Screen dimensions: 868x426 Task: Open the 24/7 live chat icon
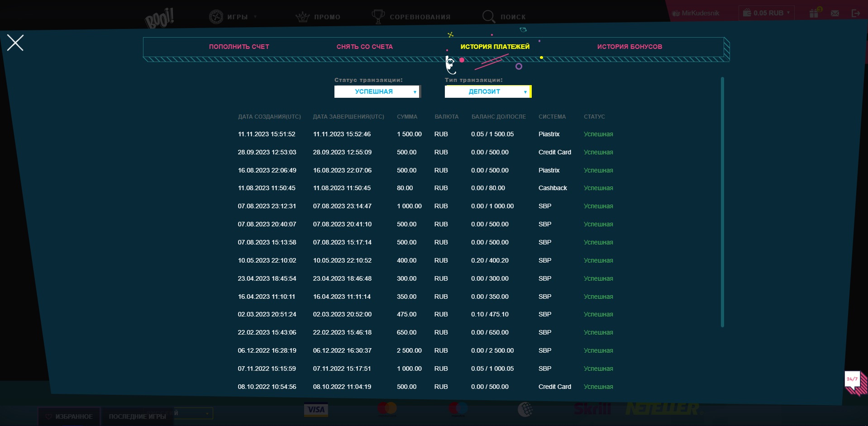[853, 381]
